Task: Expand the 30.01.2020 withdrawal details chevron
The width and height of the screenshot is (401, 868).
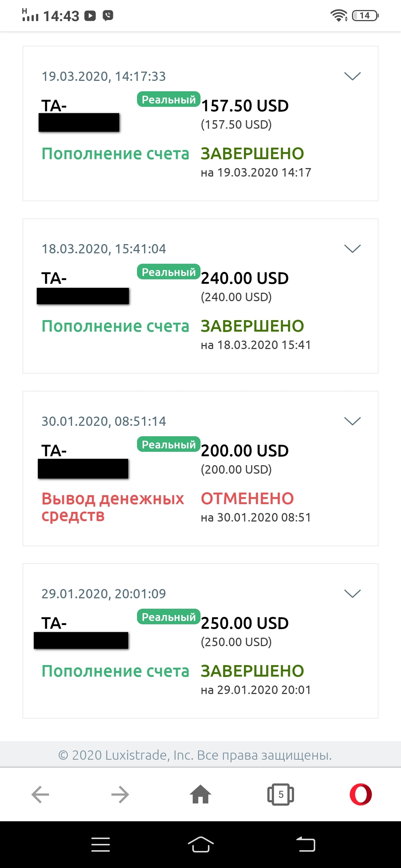Action: pos(352,421)
